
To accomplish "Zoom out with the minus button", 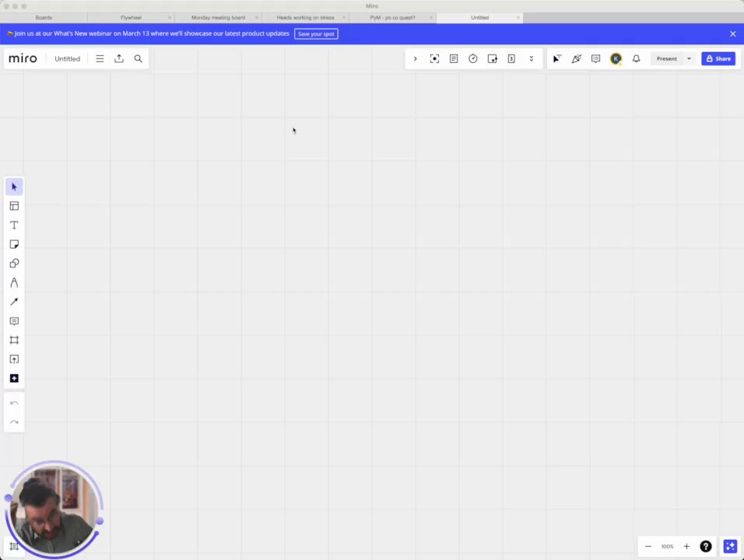I will pos(648,546).
